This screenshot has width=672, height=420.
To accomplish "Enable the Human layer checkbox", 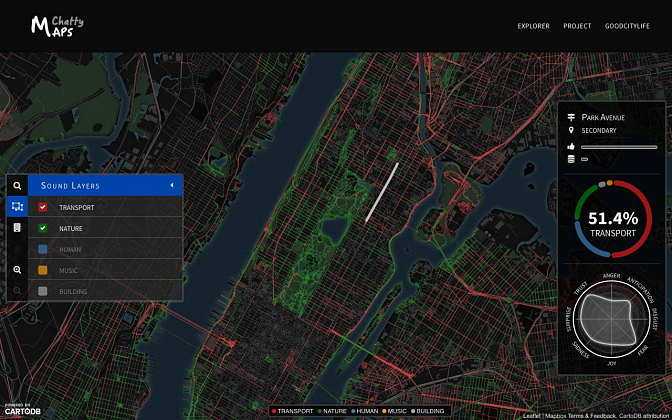I will pyautogui.click(x=42, y=249).
